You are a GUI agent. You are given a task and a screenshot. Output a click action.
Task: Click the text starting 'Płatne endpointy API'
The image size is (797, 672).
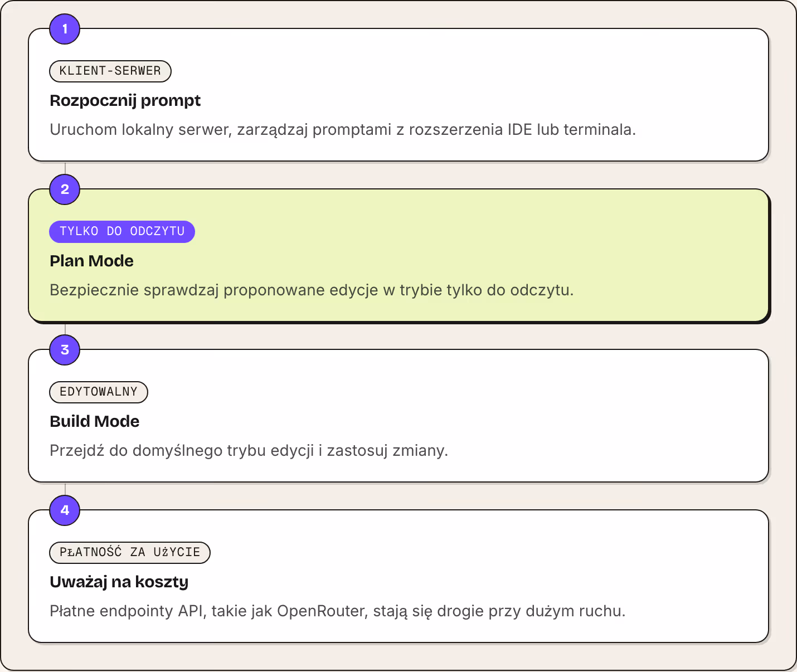click(338, 611)
